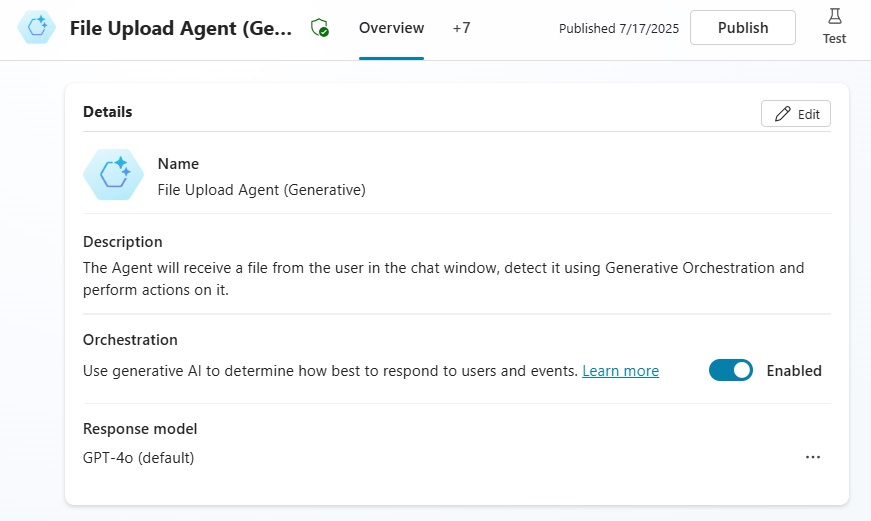Click the Details section heading
Screen dimensions: 871x521
click(x=108, y=112)
